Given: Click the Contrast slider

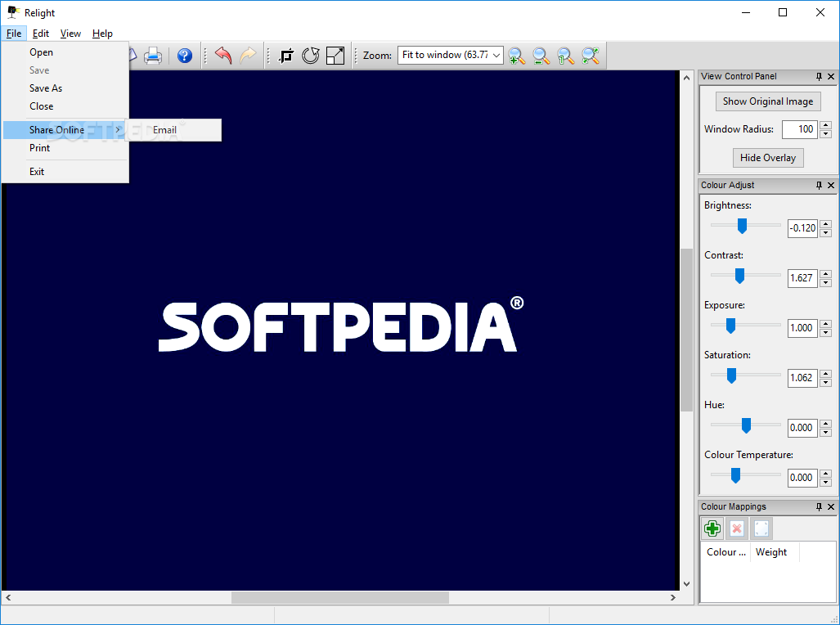Looking at the screenshot, I should [x=746, y=276].
